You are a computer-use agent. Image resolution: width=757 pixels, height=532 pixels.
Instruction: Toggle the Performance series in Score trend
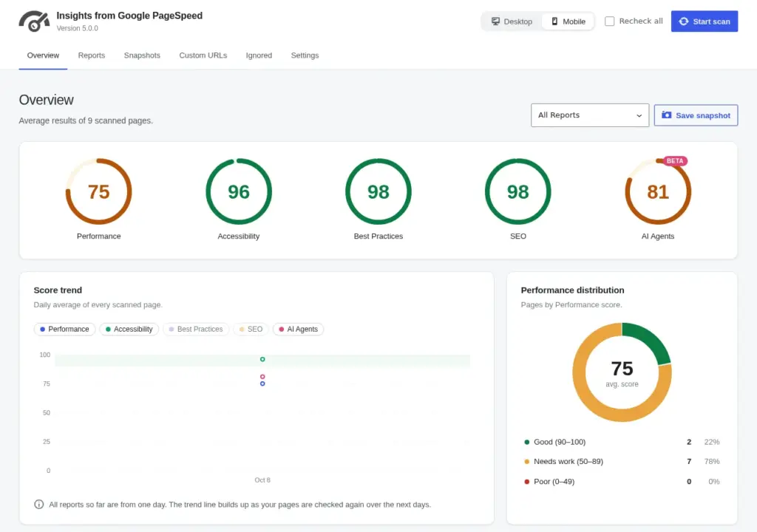64,330
